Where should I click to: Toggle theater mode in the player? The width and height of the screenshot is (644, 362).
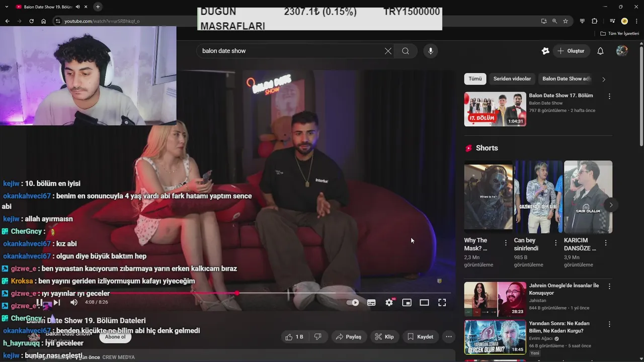tap(424, 303)
